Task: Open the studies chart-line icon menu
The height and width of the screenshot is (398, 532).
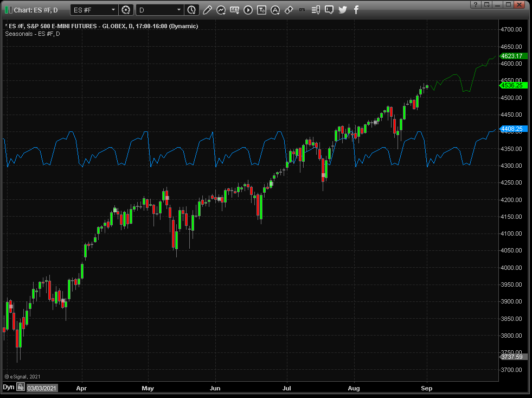Action: tap(221, 10)
